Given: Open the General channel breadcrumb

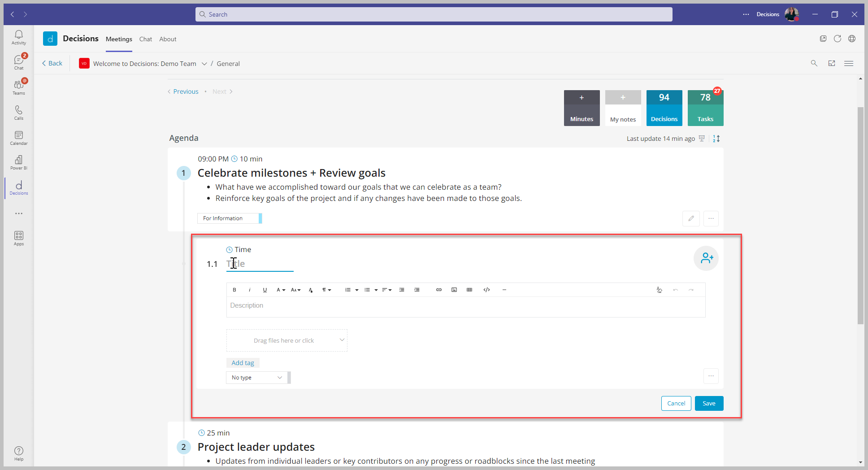Looking at the screenshot, I should [x=228, y=64].
